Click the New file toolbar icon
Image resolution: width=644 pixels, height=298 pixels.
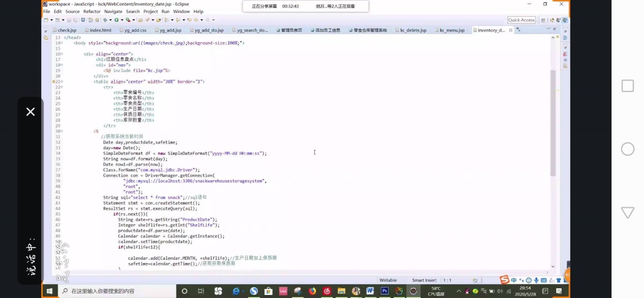[45, 20]
